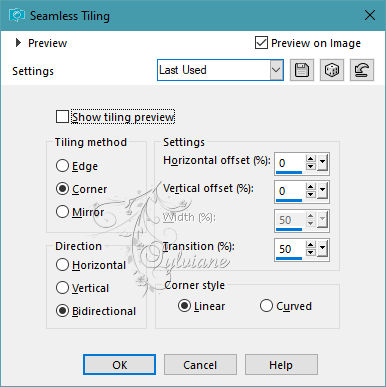Click the Reset to default arrow icon
386x387 pixels.
tap(362, 70)
